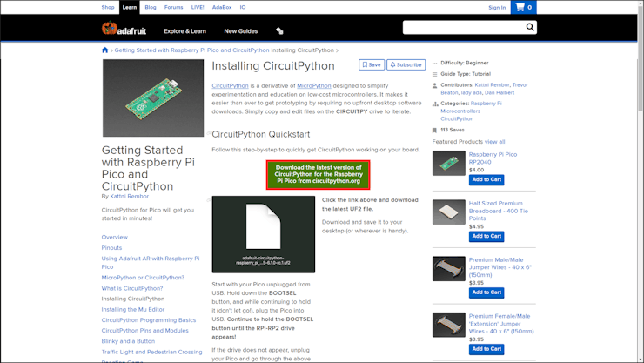This screenshot has width=644, height=363.
Task: Go to home via house breadcrumb icon
Action: click(x=104, y=50)
